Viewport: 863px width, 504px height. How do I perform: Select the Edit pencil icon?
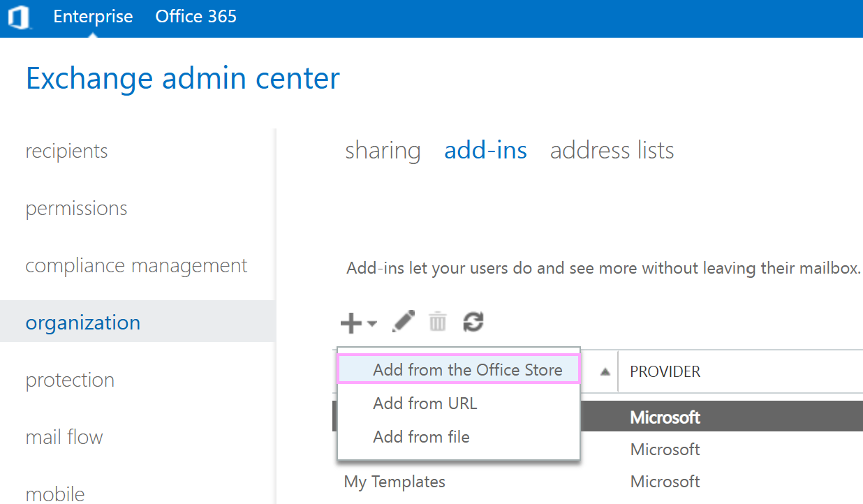(403, 322)
